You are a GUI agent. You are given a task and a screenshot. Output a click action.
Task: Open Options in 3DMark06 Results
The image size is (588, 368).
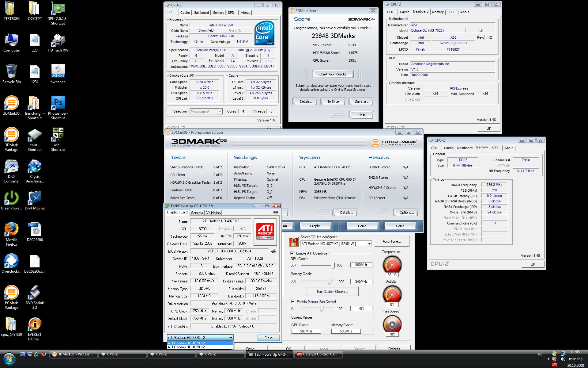point(407,213)
